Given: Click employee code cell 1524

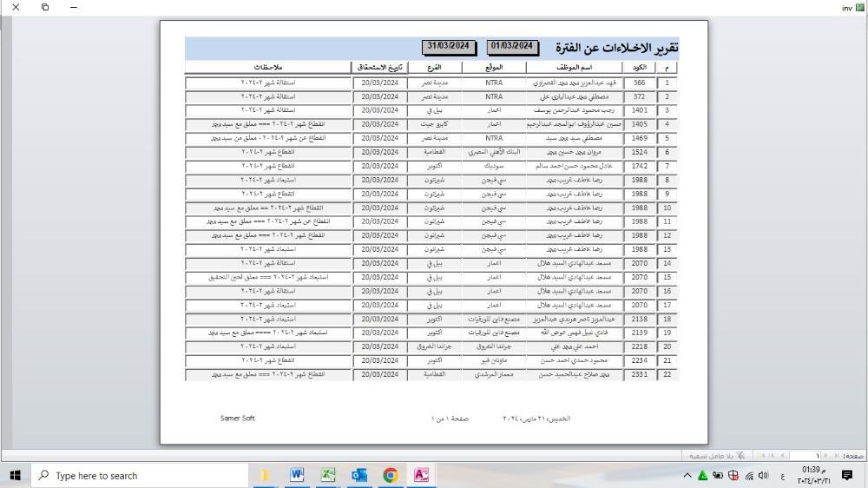Looking at the screenshot, I should pyautogui.click(x=640, y=152).
